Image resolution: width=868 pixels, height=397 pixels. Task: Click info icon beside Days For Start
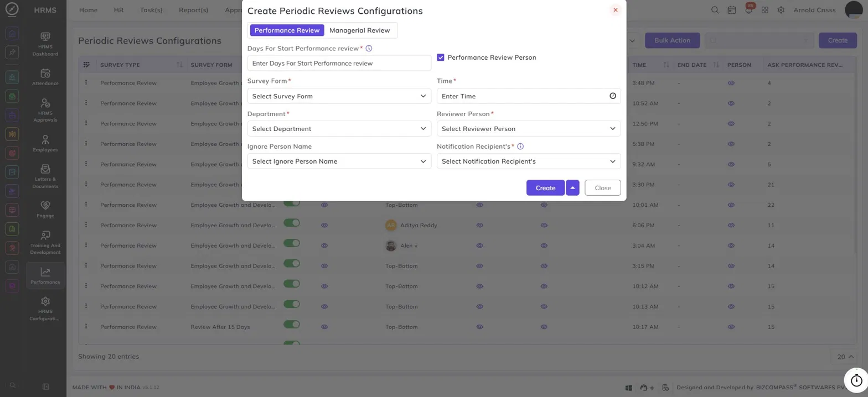click(369, 49)
